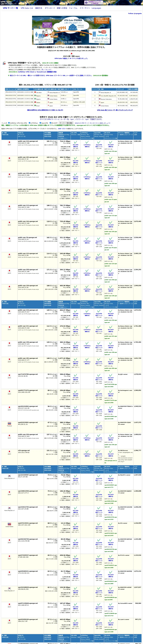Open the VPN サーバー一覧 menu item
Screen dimensions: 143x644
pyautogui.click(x=10, y=8)
